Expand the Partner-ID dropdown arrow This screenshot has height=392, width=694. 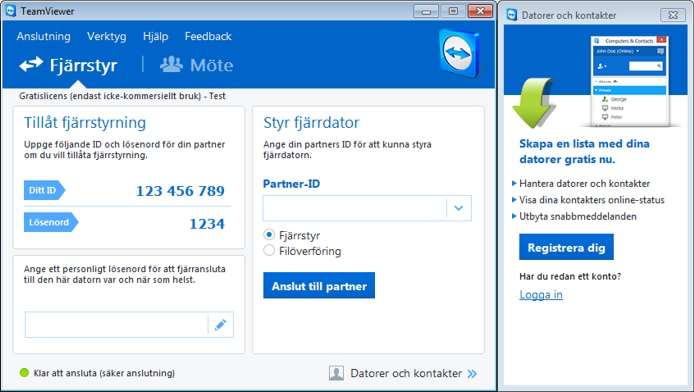coord(459,208)
